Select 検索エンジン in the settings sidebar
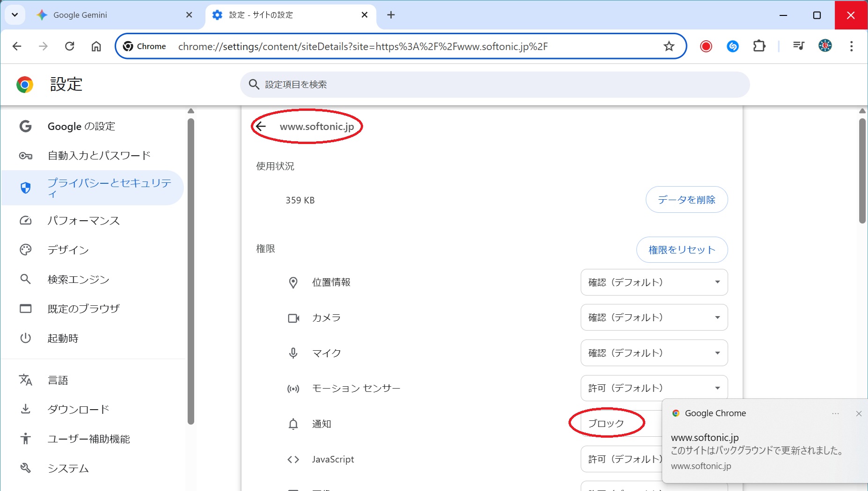The image size is (868, 491). tap(79, 280)
